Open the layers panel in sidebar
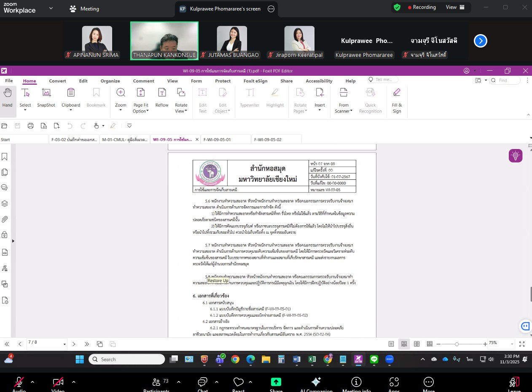 tap(5, 203)
